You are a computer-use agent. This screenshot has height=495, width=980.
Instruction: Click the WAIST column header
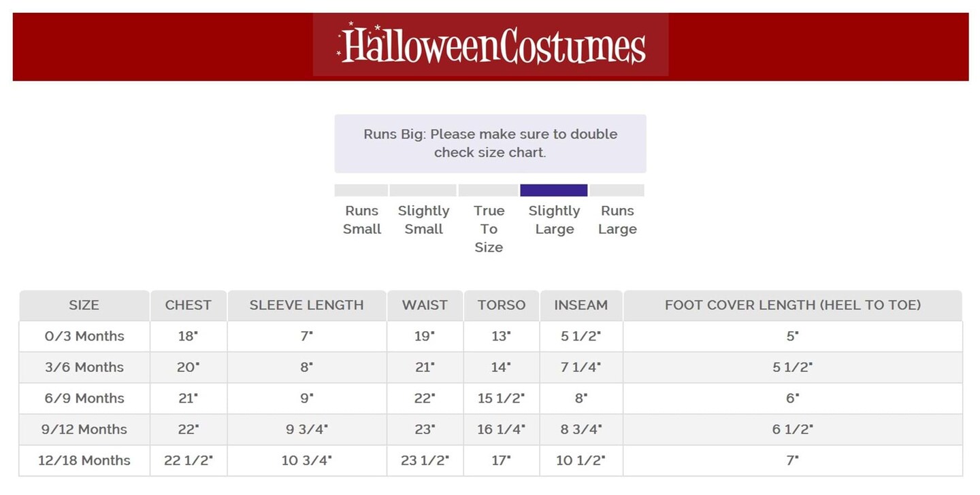(425, 305)
